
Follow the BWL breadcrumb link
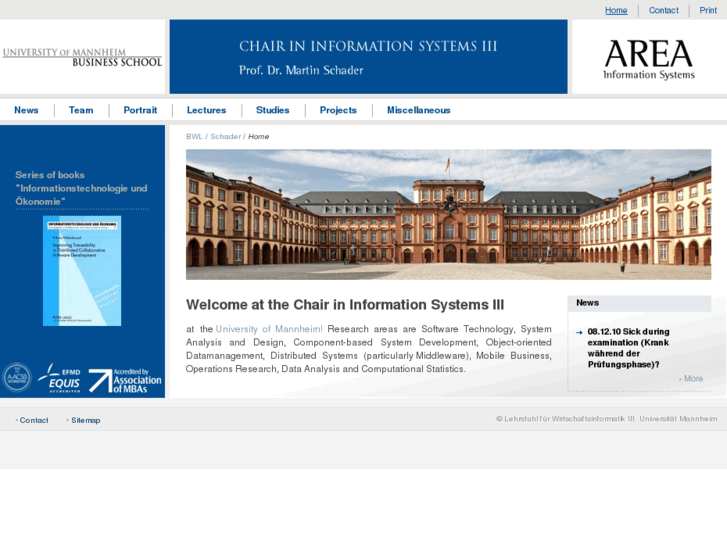point(194,136)
